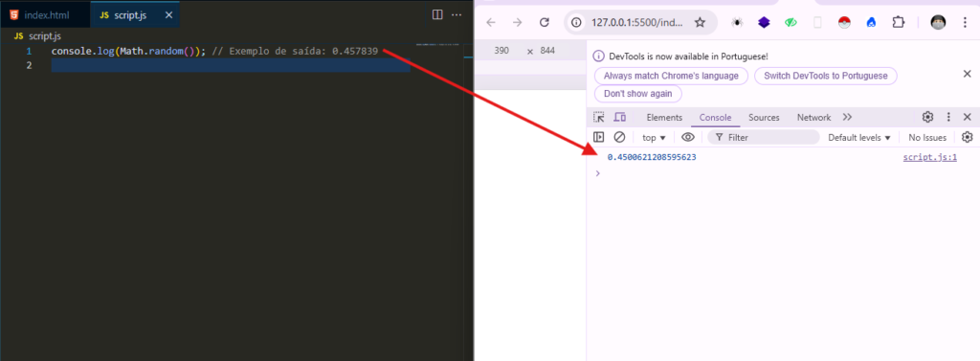
Task: Open the script.js:1 source link
Action: [x=929, y=157]
